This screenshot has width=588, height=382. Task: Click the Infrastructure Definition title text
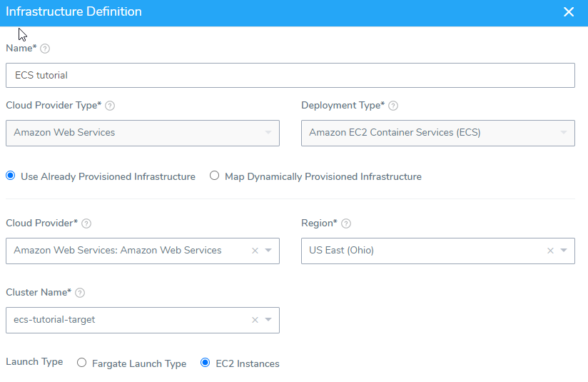(74, 11)
